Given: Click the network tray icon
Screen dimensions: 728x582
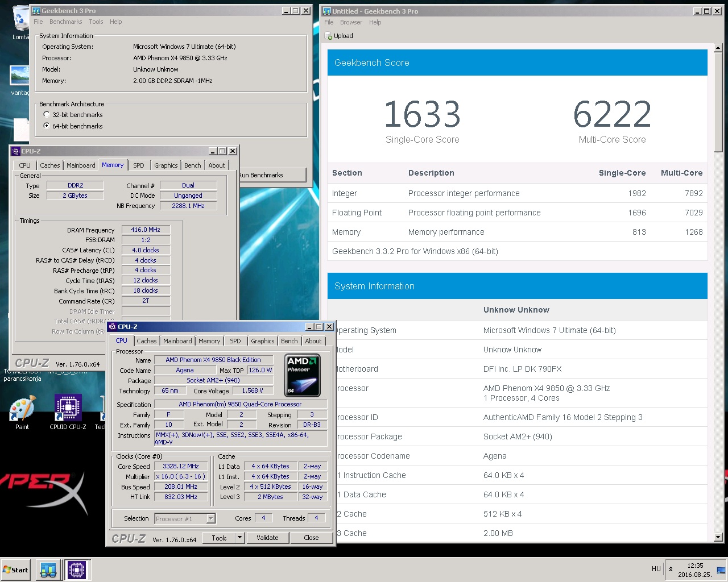Looking at the screenshot, I should tap(721, 569).
